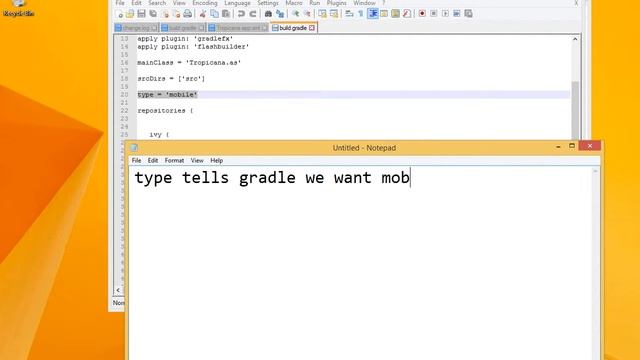640x360 pixels.
Task: Click the 'repositories {' code line
Action: (165, 111)
